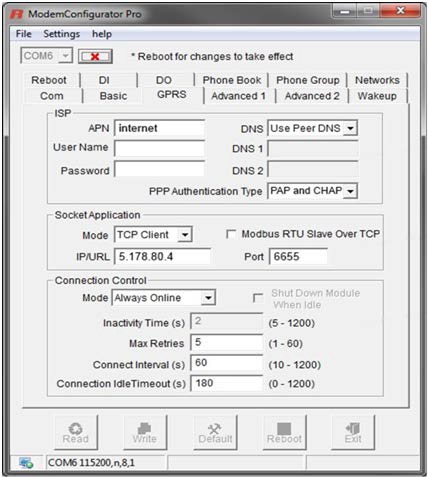Open the File menu
The height and width of the screenshot is (477, 428).
coord(24,34)
